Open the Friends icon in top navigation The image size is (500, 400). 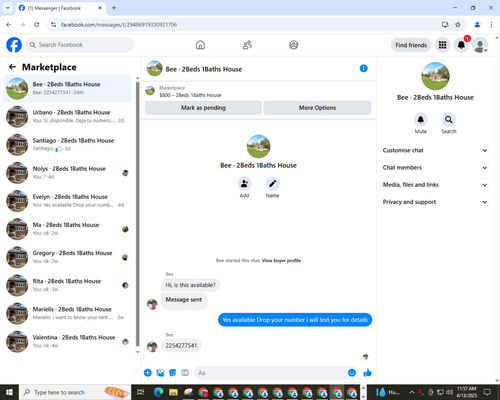[x=247, y=45]
